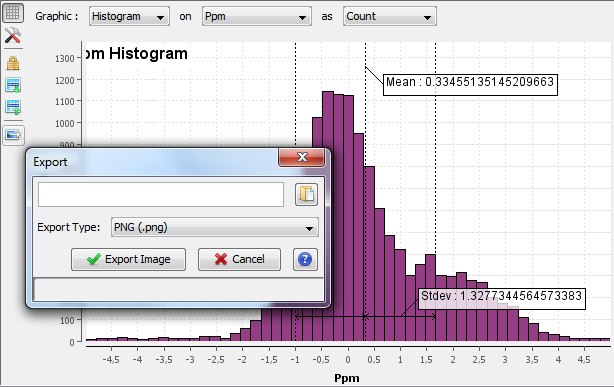The height and width of the screenshot is (387, 614).
Task: Click the 1000 y-axis tick label
Action: [65, 124]
